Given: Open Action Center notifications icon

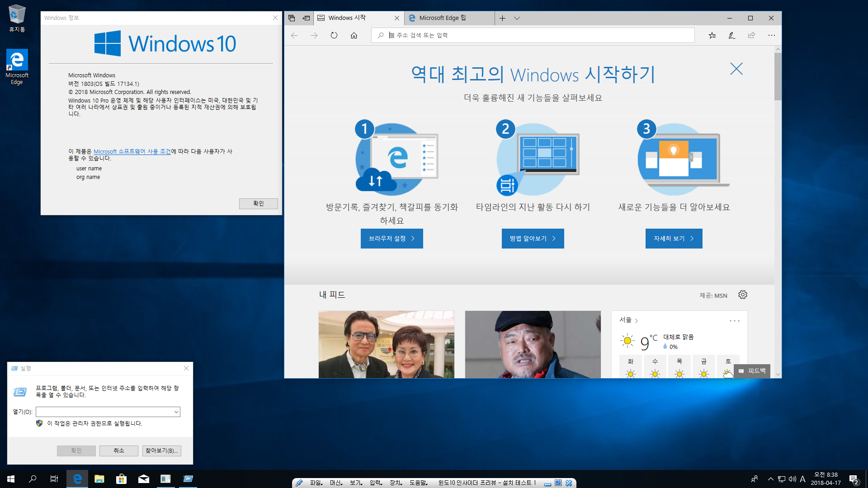Looking at the screenshot, I should [854, 479].
